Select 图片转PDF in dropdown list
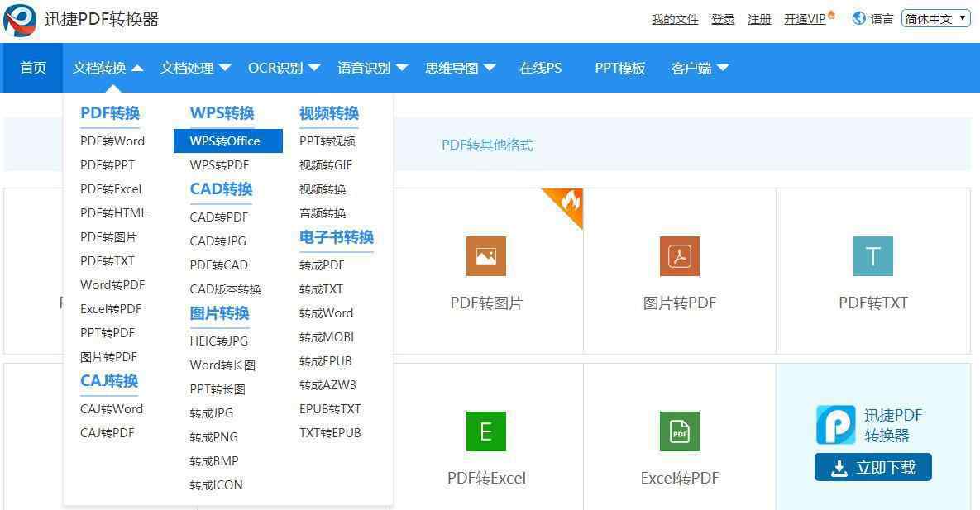 108,357
